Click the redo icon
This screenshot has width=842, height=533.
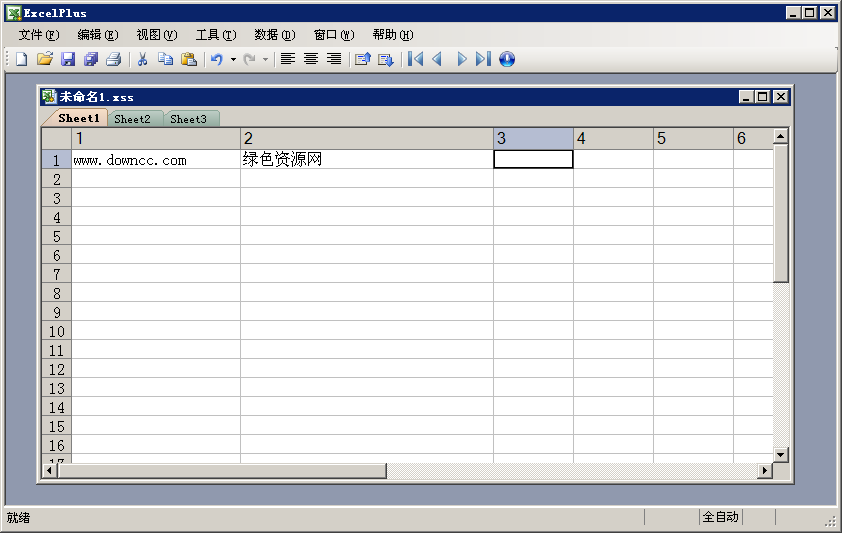(249, 59)
